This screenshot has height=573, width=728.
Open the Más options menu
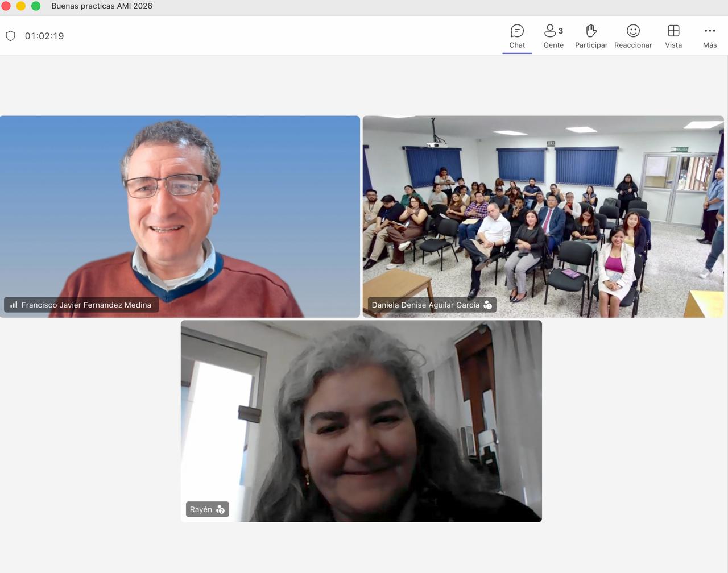710,36
